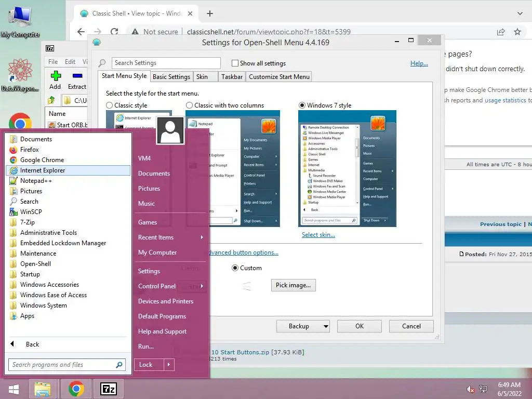
Task: Bookmark this page with the star icon
Action: [517, 32]
